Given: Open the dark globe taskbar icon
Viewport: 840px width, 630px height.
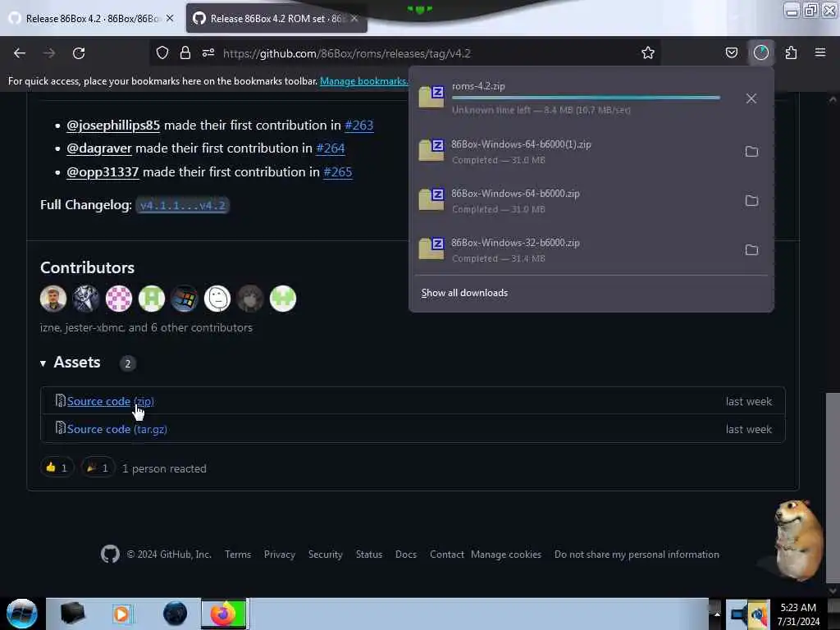Looking at the screenshot, I should (176, 614).
